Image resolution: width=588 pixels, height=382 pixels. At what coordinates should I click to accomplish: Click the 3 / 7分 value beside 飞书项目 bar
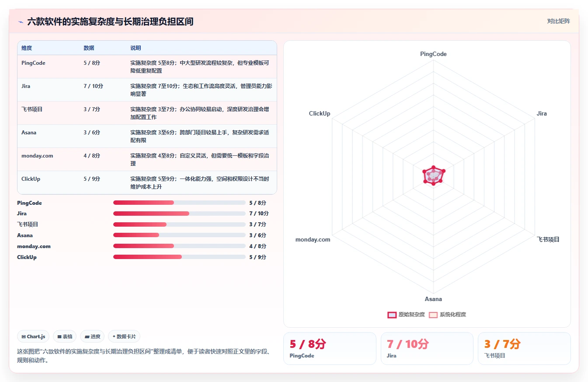click(x=257, y=224)
